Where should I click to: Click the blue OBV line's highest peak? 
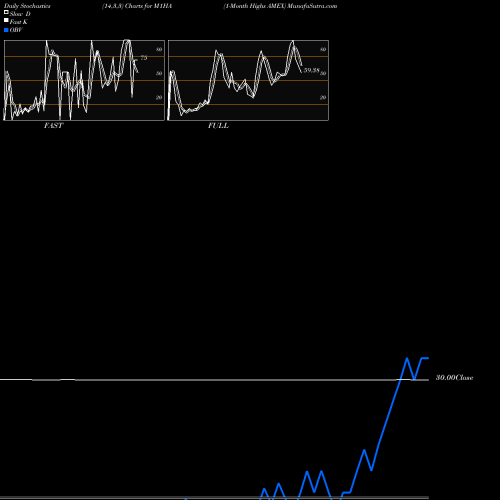407,358
